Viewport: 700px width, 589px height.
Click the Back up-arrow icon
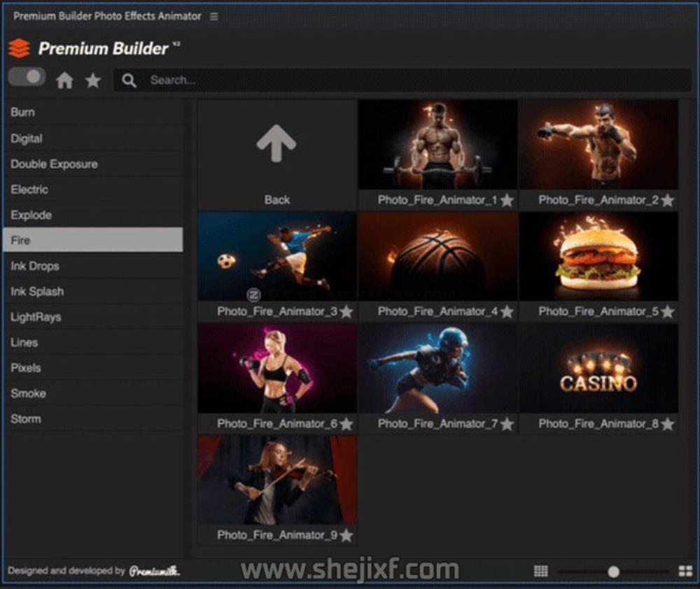point(276,144)
